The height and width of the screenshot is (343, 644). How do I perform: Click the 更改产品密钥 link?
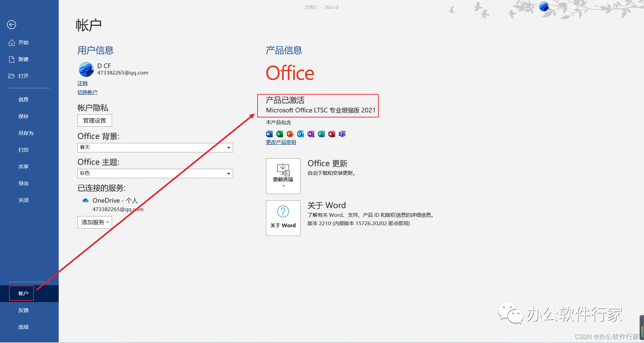tap(281, 142)
